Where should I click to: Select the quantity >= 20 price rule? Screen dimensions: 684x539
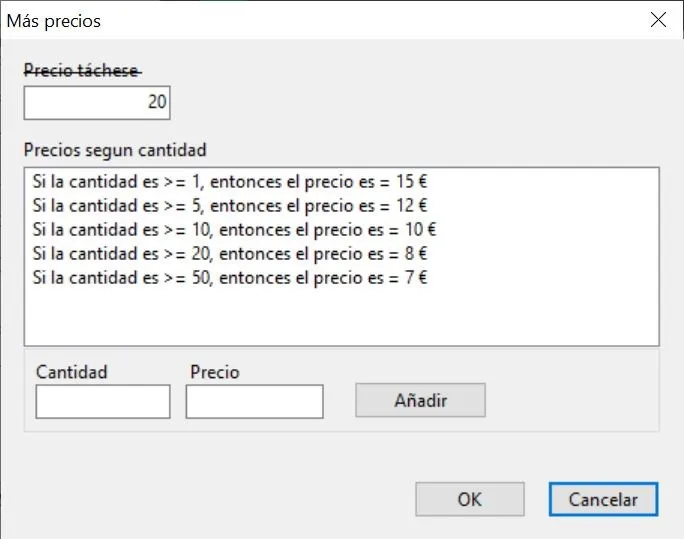pos(229,253)
